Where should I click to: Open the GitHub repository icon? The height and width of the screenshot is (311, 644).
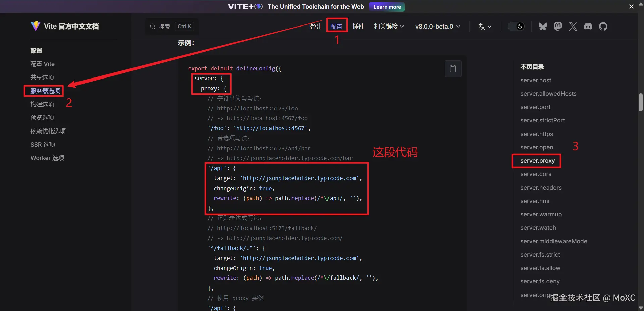[603, 27]
